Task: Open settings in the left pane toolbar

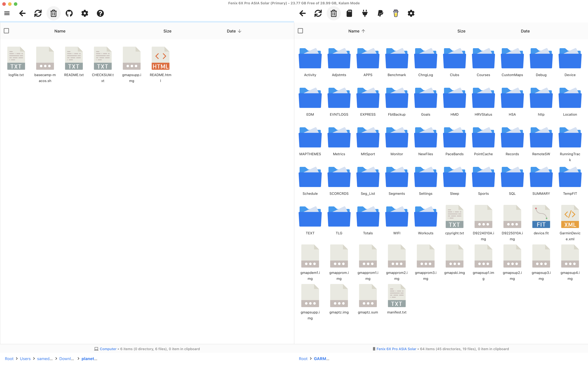Action: pos(85,13)
